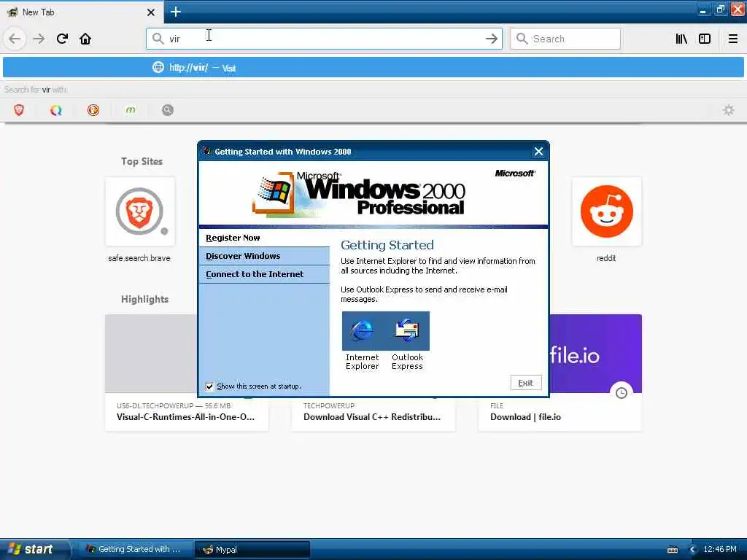The height and width of the screenshot is (560, 747).
Task: Click the clock history icon on file.io card
Action: click(622, 393)
